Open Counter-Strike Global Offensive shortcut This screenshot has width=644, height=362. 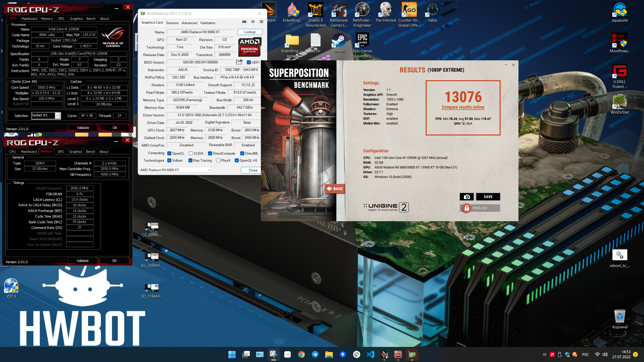409,15
